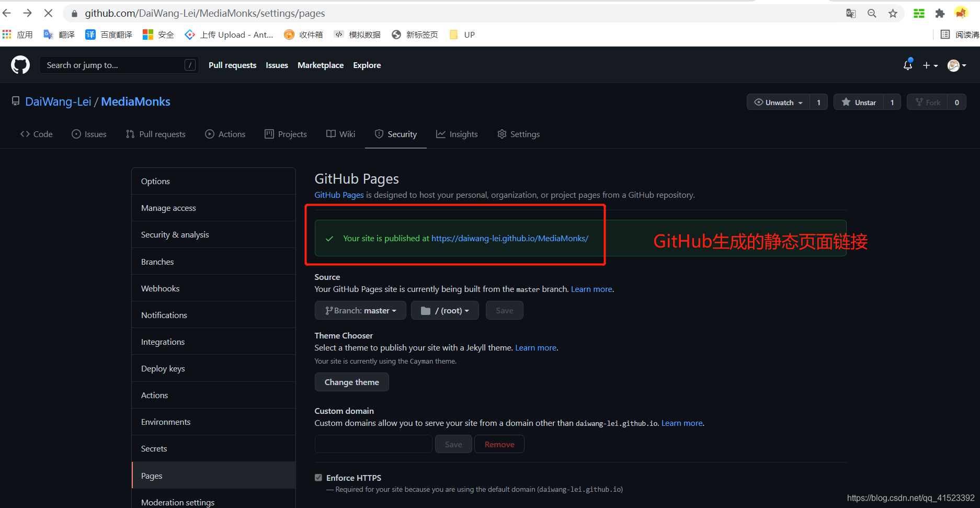Open the published site URL link
Viewport: 980px width, 508px height.
tap(510, 239)
